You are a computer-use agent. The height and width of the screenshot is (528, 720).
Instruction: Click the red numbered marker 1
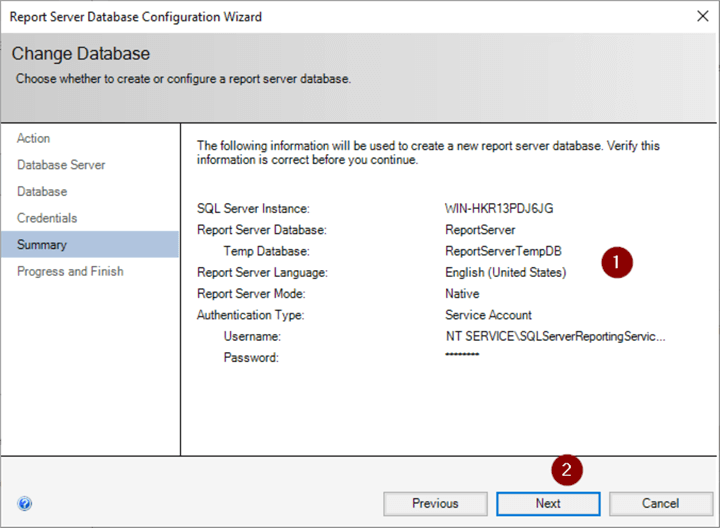pyautogui.click(x=617, y=263)
